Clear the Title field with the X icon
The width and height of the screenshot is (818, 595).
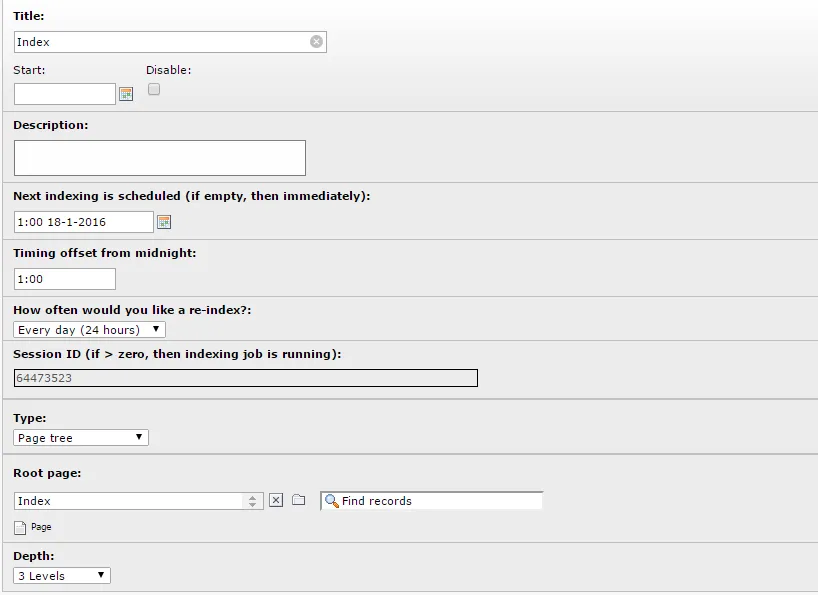316,42
